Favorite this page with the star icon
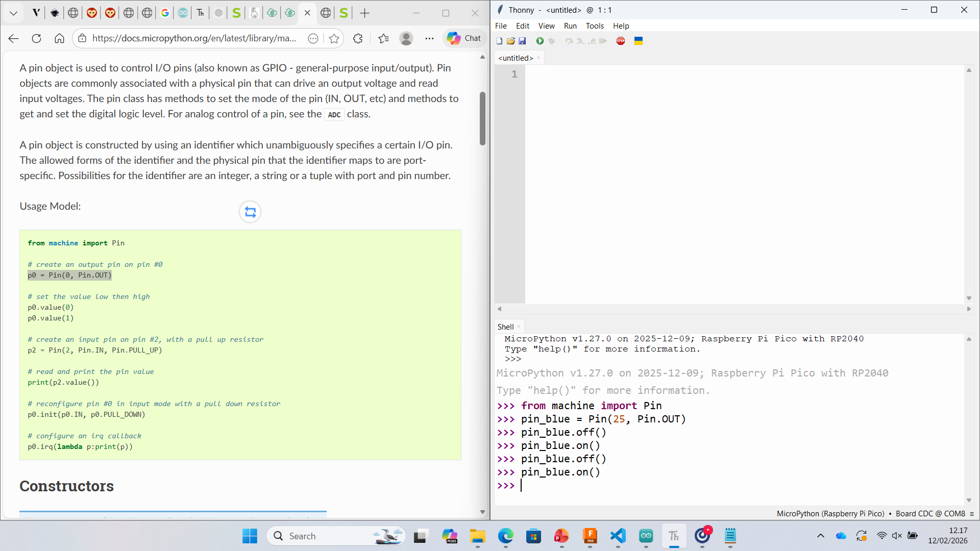This screenshot has width=980, height=551. click(x=334, y=38)
